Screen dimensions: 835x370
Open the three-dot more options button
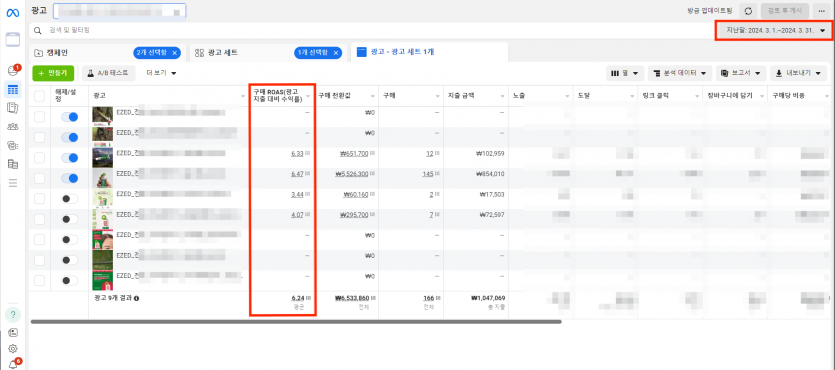[x=822, y=11]
